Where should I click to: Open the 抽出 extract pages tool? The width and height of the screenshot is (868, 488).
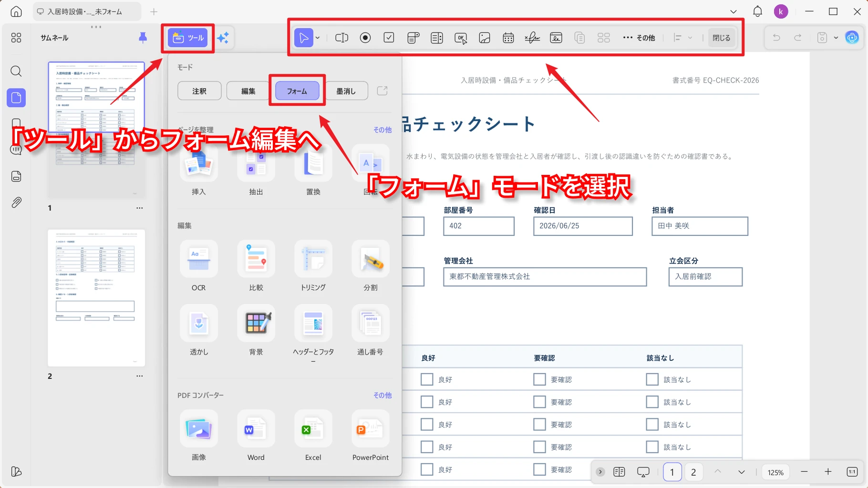tap(256, 171)
